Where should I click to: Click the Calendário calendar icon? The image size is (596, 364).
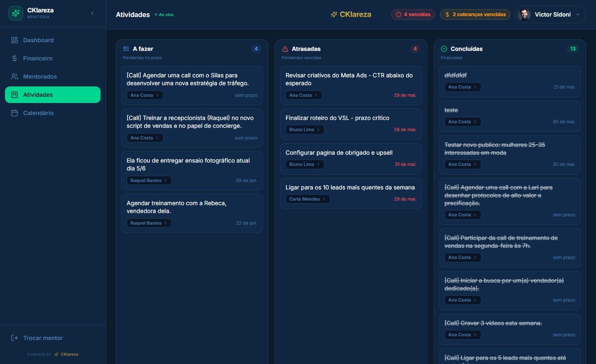click(x=14, y=113)
